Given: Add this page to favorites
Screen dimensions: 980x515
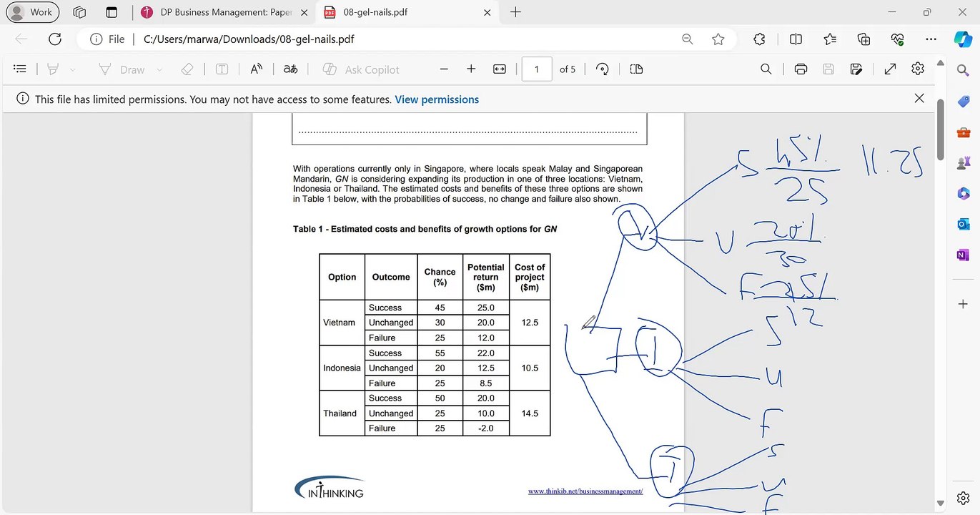Looking at the screenshot, I should click(718, 39).
